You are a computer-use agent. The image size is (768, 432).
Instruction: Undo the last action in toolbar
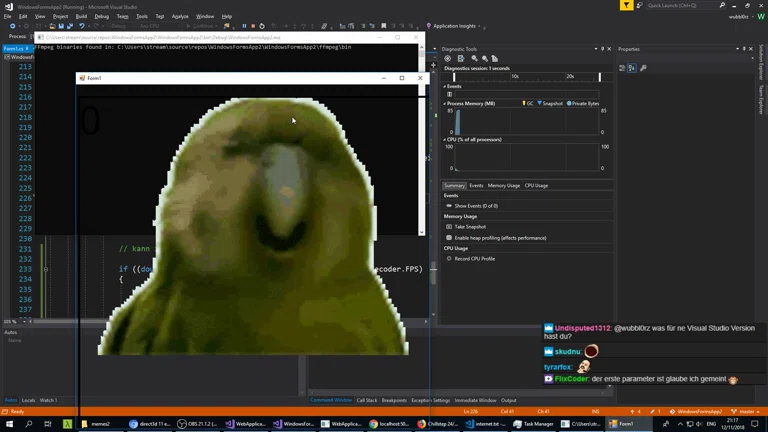[x=82, y=26]
